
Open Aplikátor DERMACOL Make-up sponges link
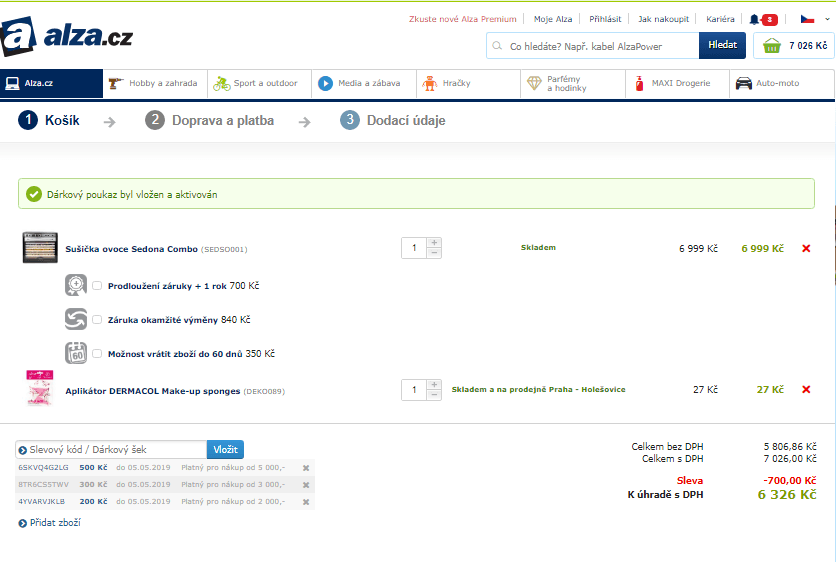(x=153, y=391)
